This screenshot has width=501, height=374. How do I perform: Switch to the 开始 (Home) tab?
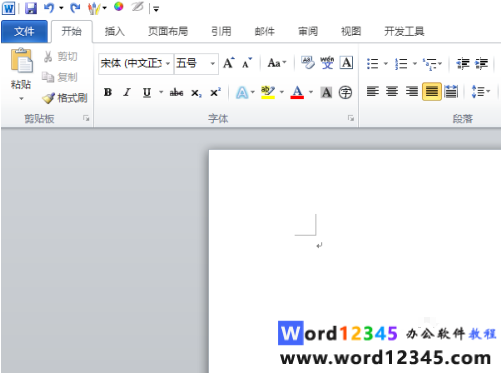click(x=71, y=31)
